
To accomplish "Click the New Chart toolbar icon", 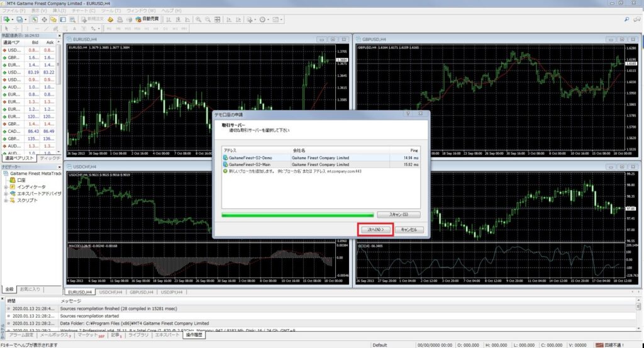I will [x=6, y=20].
